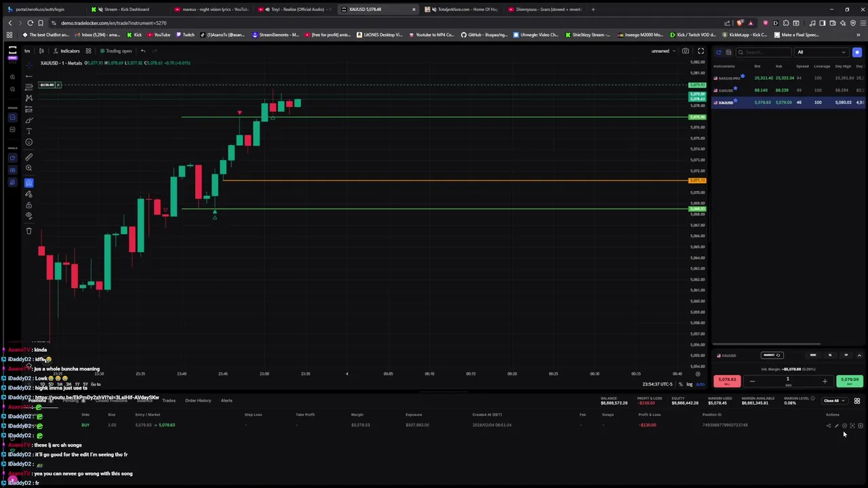Enter fullscreen chart mode
This screenshot has width=868, height=488.
click(x=701, y=51)
